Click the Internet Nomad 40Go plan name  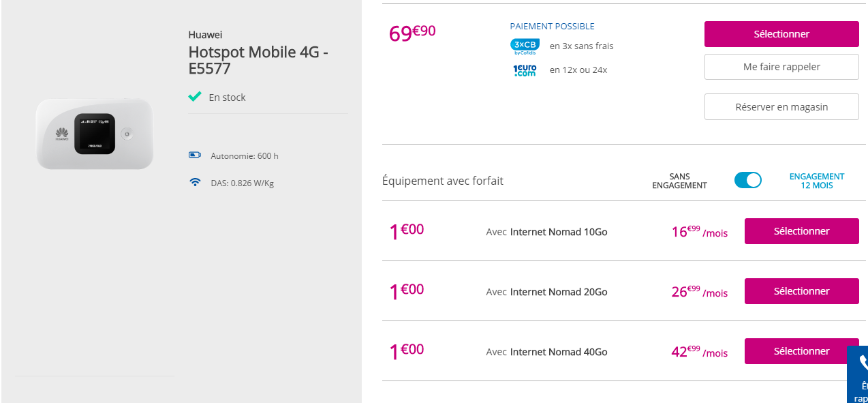[558, 352]
